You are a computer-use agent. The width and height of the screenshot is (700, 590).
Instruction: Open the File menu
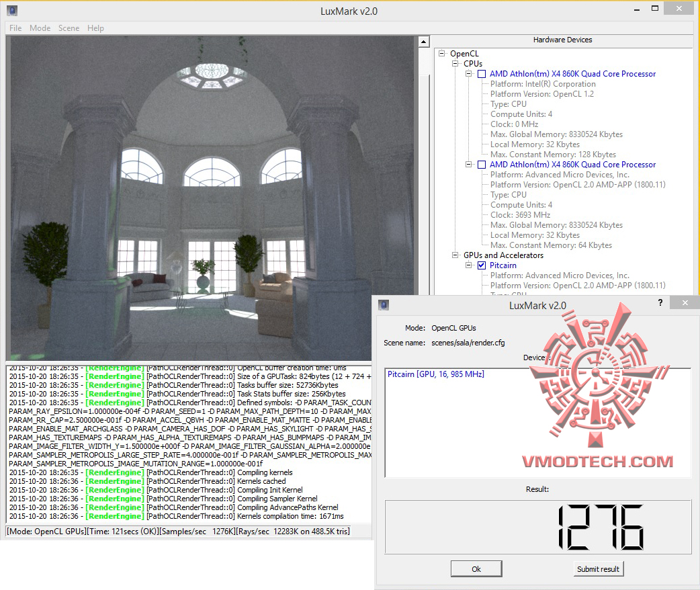pos(15,28)
